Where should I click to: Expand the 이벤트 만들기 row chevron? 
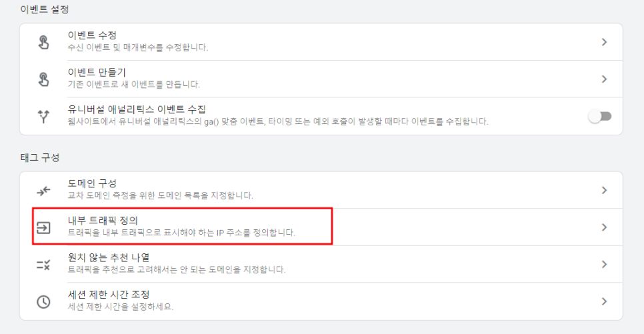point(604,79)
